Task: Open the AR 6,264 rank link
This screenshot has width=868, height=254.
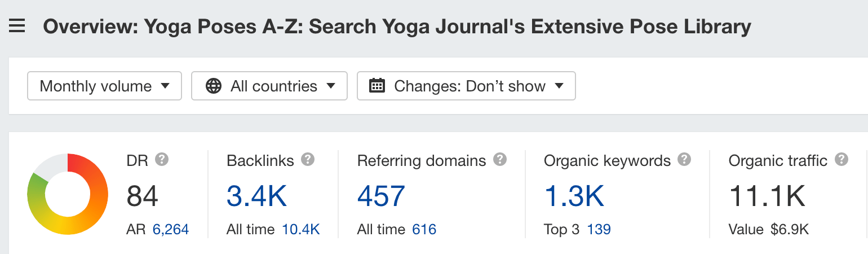Action: [171, 230]
